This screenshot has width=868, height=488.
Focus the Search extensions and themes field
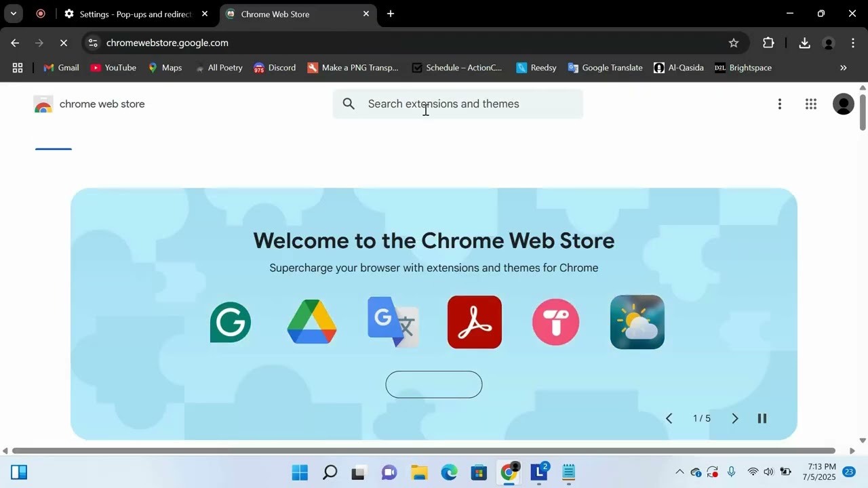458,104
